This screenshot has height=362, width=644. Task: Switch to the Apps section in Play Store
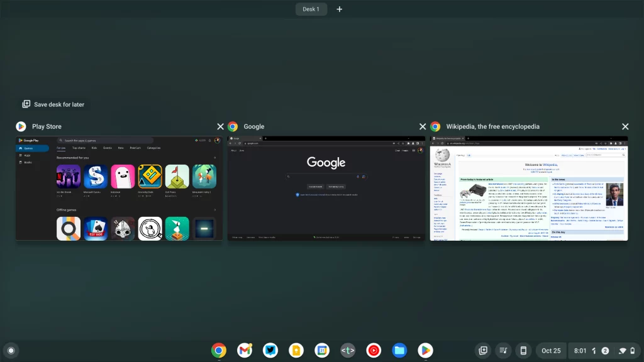point(28,155)
